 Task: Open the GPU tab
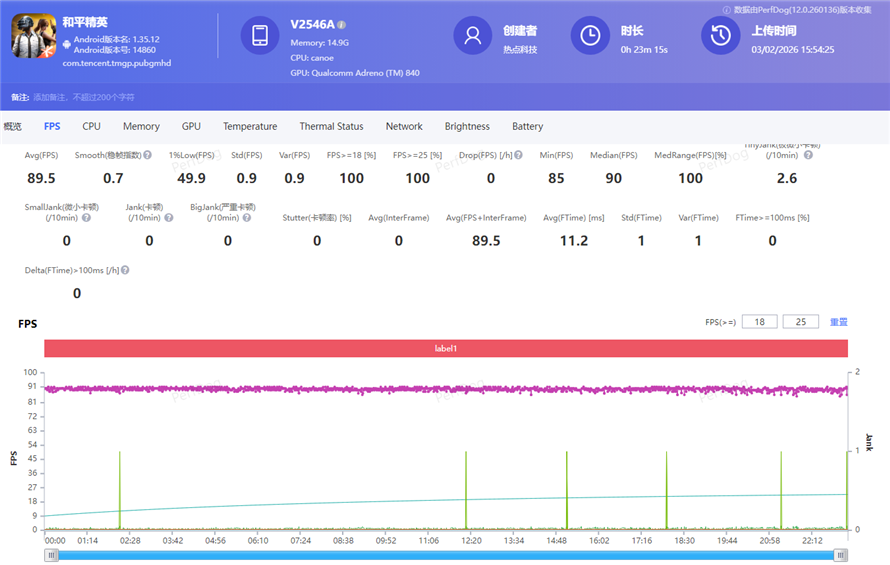(191, 127)
